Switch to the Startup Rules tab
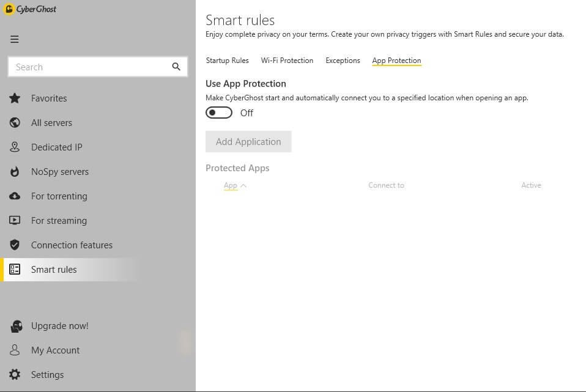 pos(227,61)
